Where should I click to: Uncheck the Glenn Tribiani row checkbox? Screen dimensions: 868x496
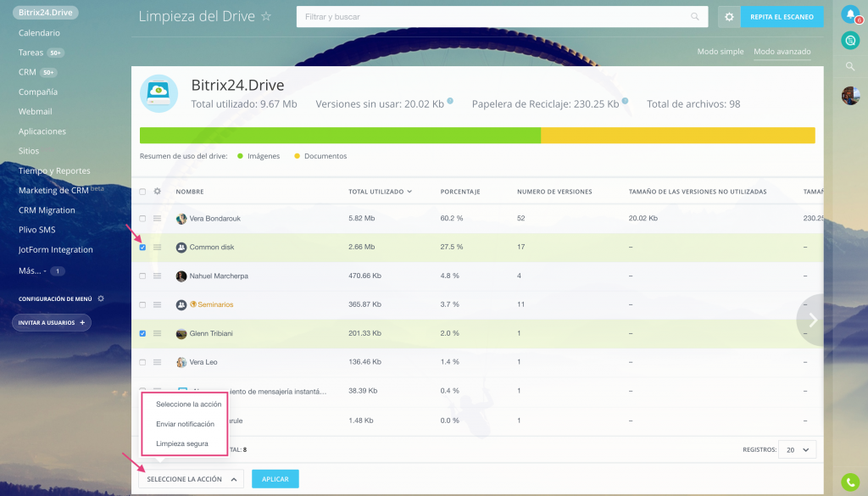tap(142, 333)
